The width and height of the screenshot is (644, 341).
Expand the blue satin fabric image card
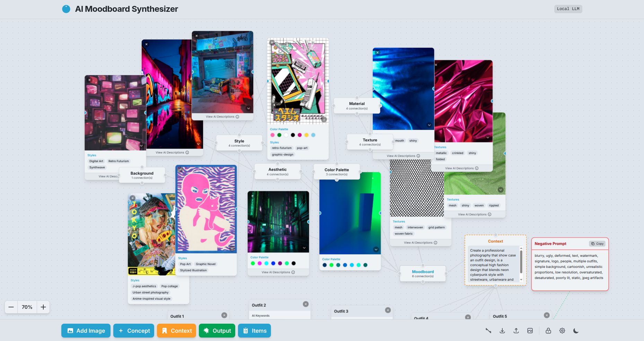429,125
